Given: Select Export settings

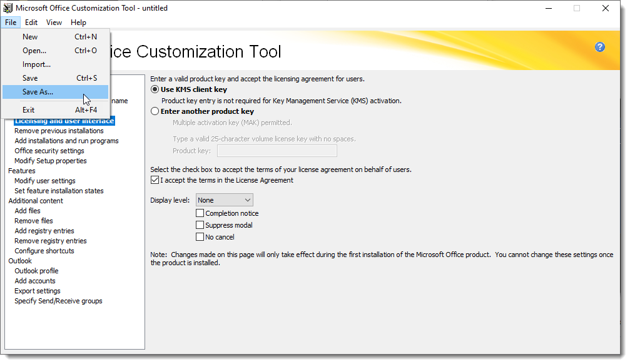Looking at the screenshot, I should click(x=38, y=291).
